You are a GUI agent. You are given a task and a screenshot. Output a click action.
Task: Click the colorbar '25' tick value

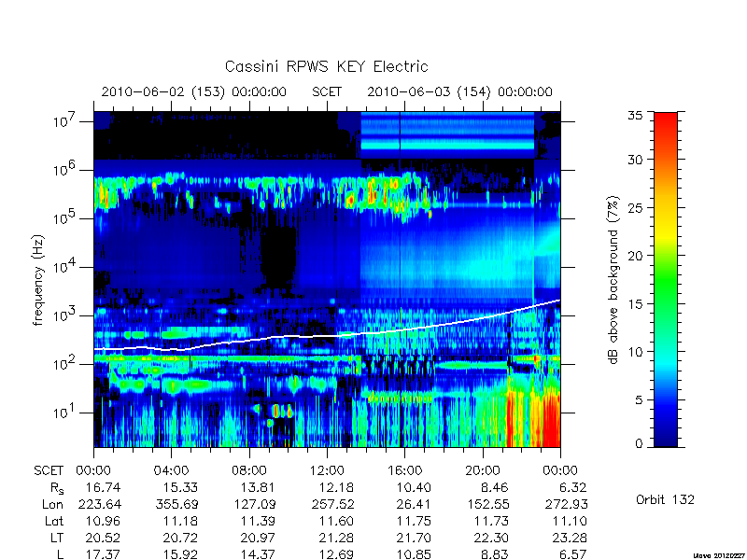(634, 207)
